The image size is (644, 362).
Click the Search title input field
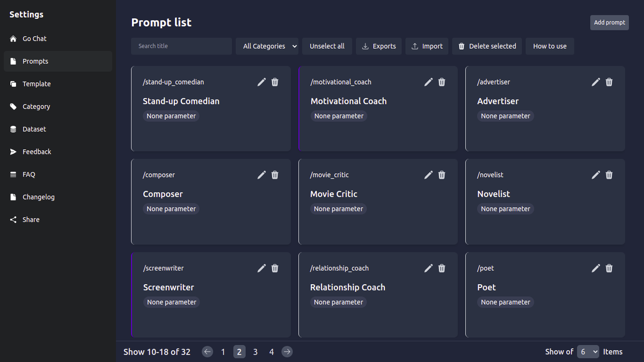[x=181, y=46]
